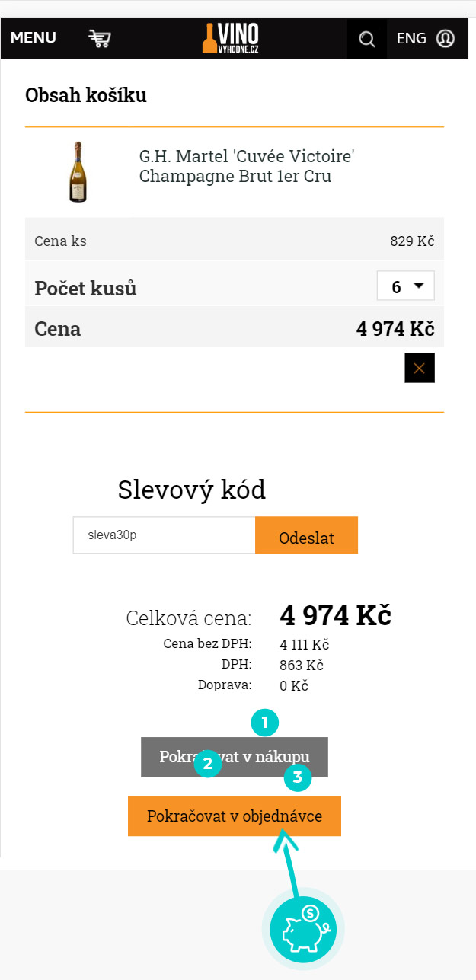Viewport: 476px width, 980px height.
Task: Click the teal marker numbered 3
Action: tap(298, 777)
